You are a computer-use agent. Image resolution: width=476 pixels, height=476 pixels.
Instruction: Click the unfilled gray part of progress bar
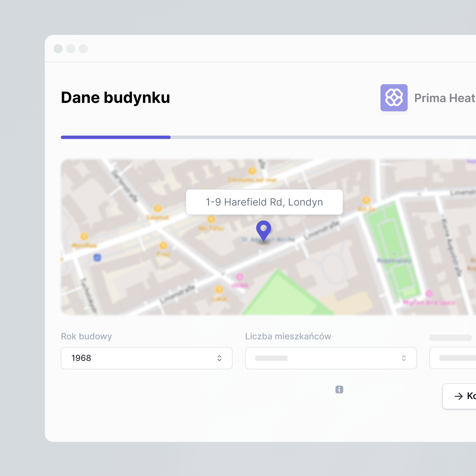[323, 137]
